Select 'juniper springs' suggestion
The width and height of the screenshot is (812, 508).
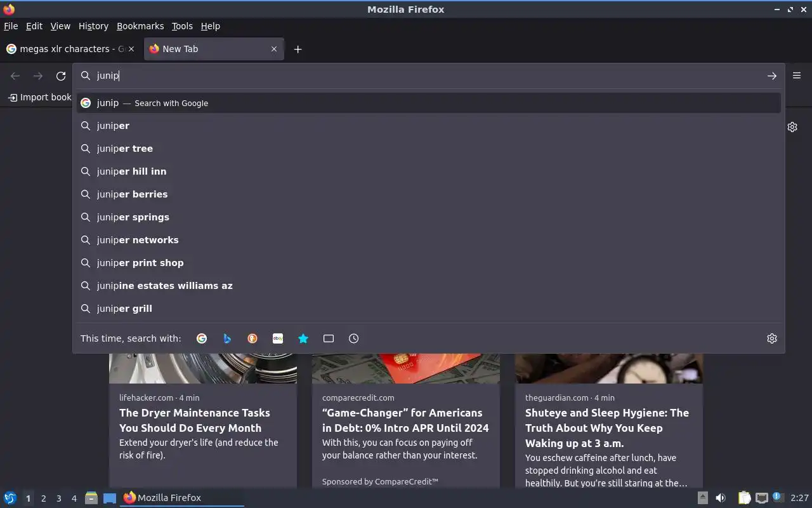click(x=429, y=217)
